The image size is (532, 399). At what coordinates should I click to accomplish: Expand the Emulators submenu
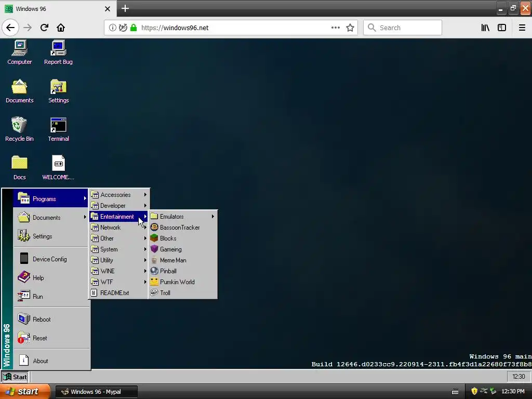[x=182, y=217]
